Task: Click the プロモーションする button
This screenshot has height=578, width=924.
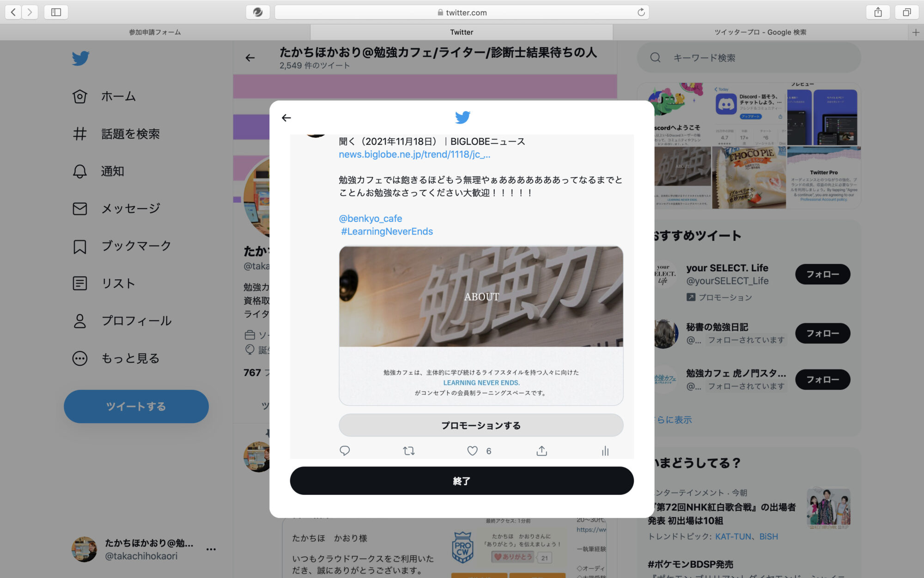Action: coord(481,425)
